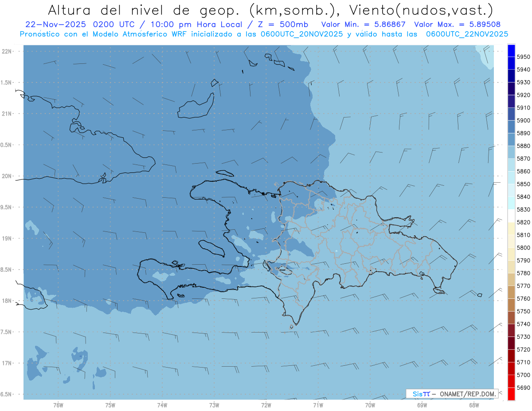Click the legend value '5740'
Viewport: 532px width, 411px height.
pos(523,324)
